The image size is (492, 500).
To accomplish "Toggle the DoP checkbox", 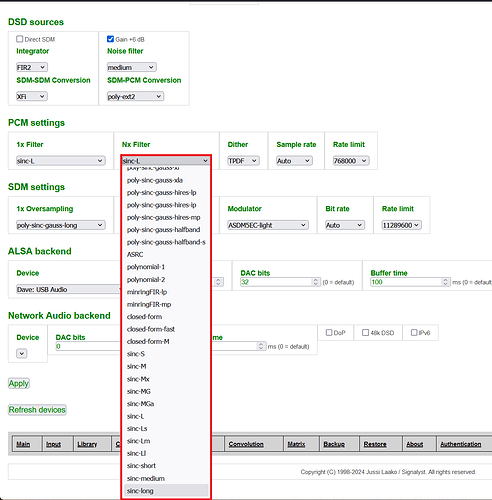I will [329, 332].
